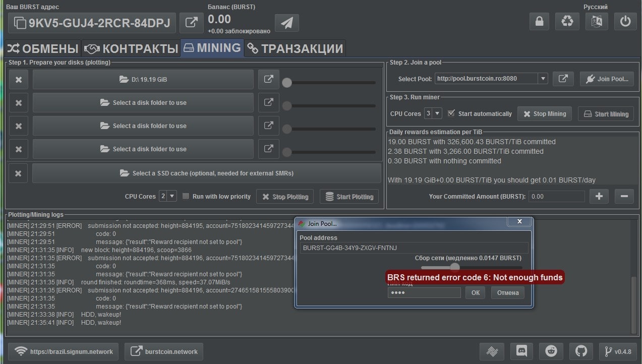Image resolution: width=642 pixels, height=364 pixels.
Task: Open the Reddit icon
Action: pyautogui.click(x=551, y=351)
